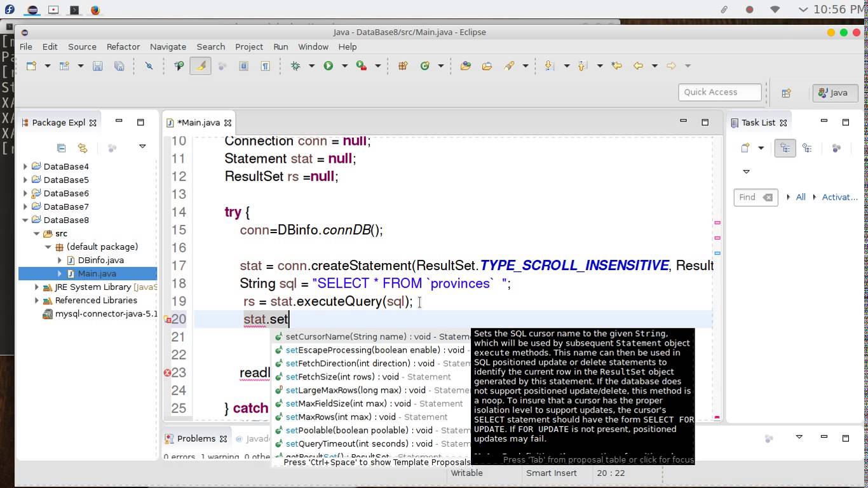Viewport: 868px width, 488px height.
Task: Click the Run Last Tool icon
Action: coord(362,65)
